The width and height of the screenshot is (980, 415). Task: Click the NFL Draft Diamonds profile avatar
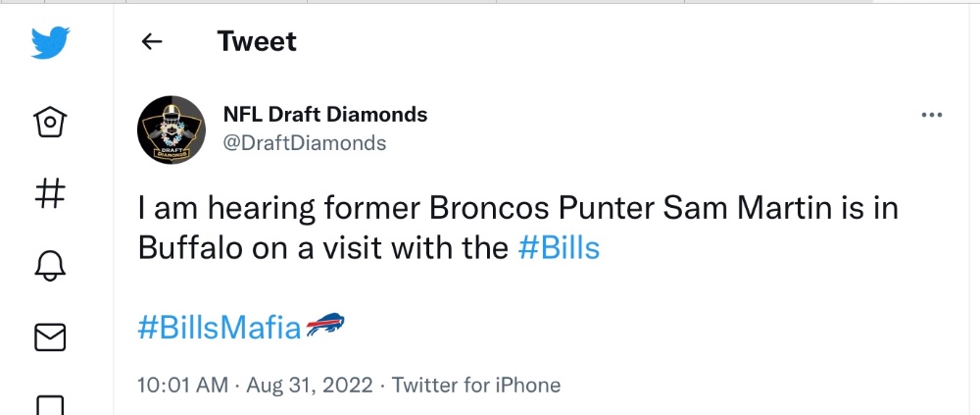[x=171, y=130]
